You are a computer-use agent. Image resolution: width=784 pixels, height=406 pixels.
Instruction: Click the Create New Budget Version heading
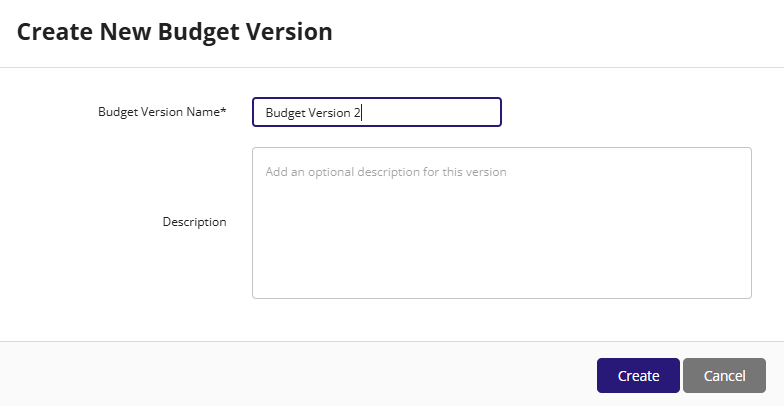(174, 32)
